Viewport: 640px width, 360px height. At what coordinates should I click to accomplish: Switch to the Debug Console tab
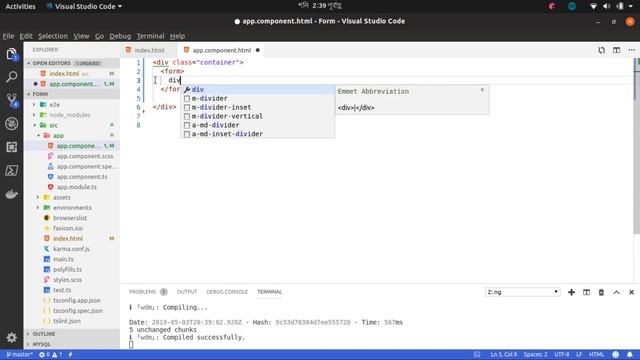point(227,292)
